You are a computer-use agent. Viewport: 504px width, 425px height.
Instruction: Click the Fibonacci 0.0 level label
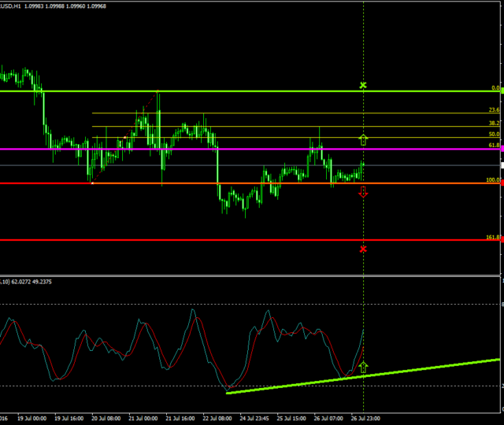pos(495,88)
